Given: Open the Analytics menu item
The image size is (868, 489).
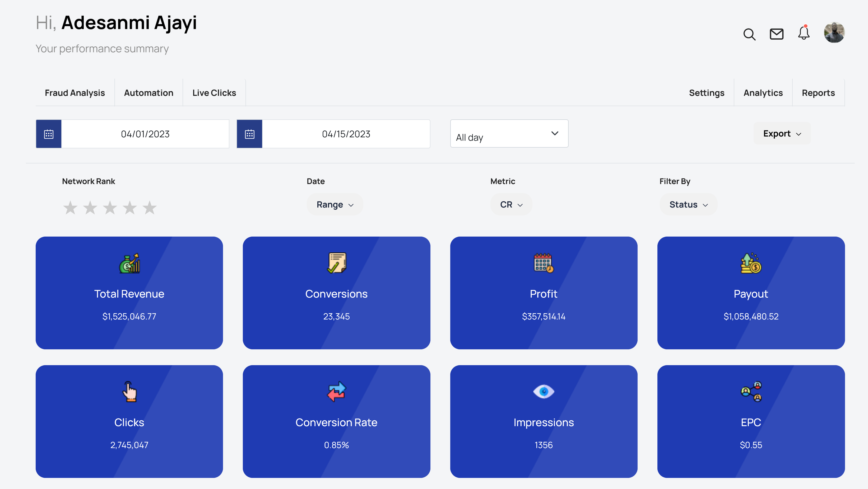Looking at the screenshot, I should tap(763, 92).
